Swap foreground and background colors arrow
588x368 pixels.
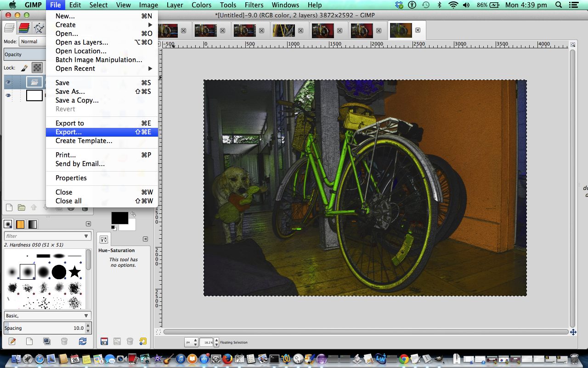(x=133, y=214)
